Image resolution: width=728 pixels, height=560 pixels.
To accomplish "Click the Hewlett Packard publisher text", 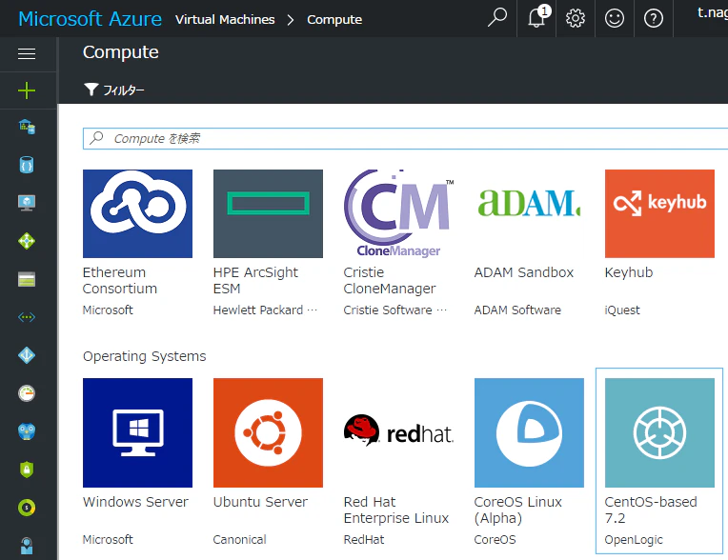I will [x=265, y=310].
